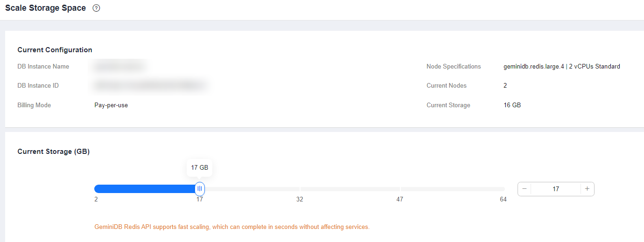This screenshot has width=644, height=242.
Task: Select the 64 mark under the slider
Action: point(503,200)
